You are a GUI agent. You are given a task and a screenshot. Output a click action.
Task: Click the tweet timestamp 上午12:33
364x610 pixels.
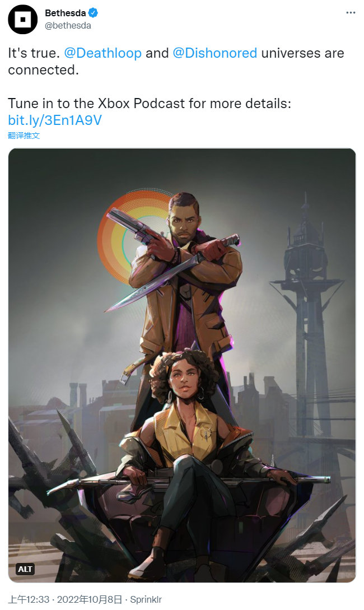[29, 599]
